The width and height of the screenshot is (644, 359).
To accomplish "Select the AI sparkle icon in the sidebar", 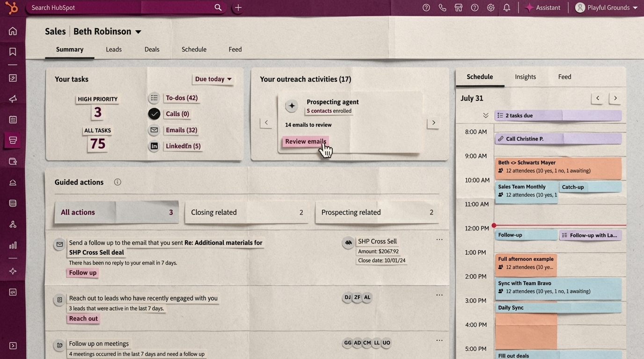I will tap(13, 270).
